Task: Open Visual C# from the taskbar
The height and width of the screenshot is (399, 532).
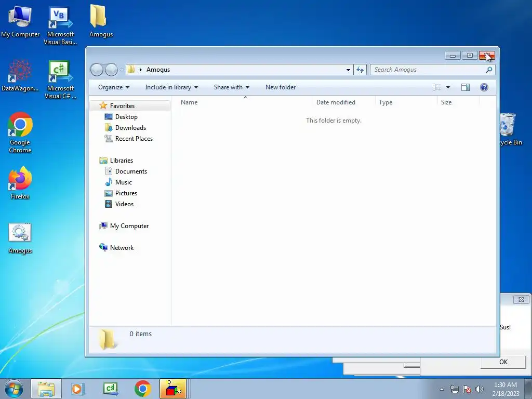Action: (111, 389)
